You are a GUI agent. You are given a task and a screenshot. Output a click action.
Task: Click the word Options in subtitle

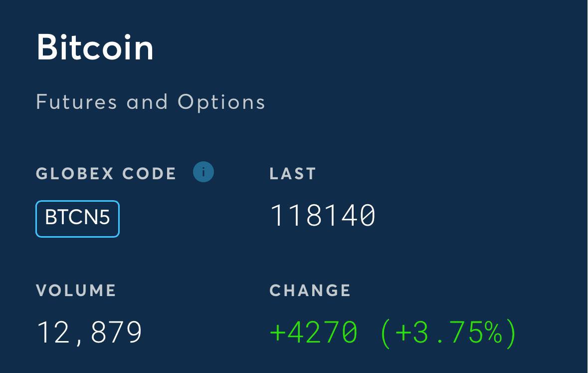click(221, 102)
